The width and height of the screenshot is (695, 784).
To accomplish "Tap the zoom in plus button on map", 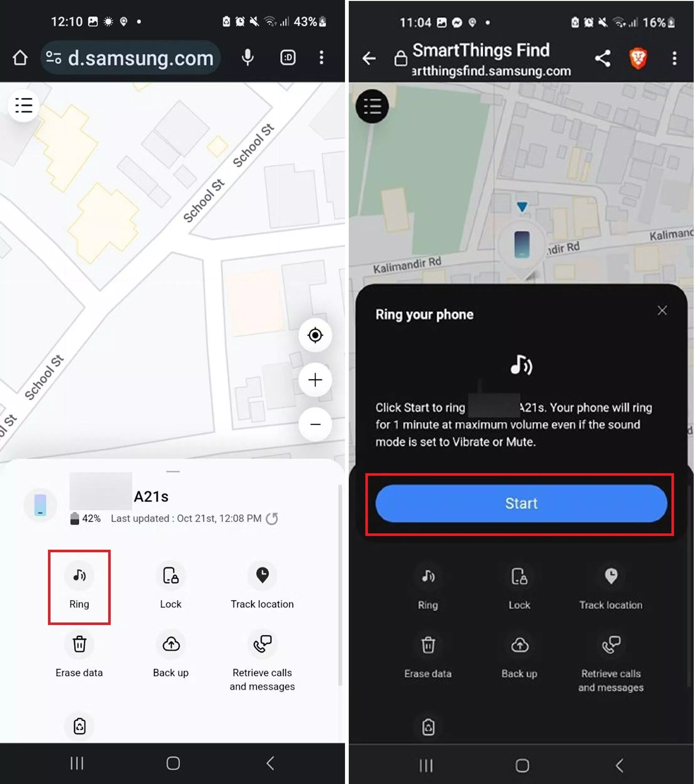I will pyautogui.click(x=315, y=380).
